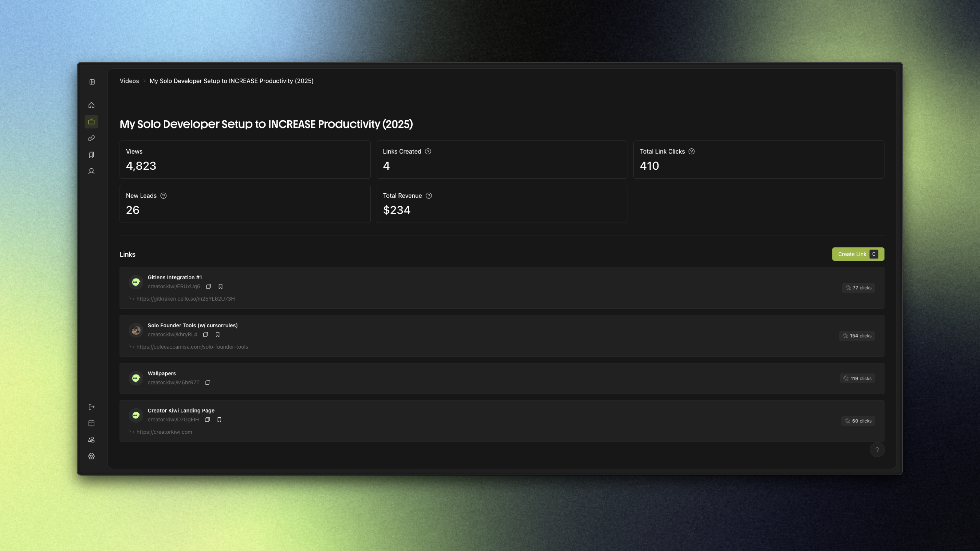Click the Total Link Clicks value 410
980x551 pixels.
click(650, 166)
